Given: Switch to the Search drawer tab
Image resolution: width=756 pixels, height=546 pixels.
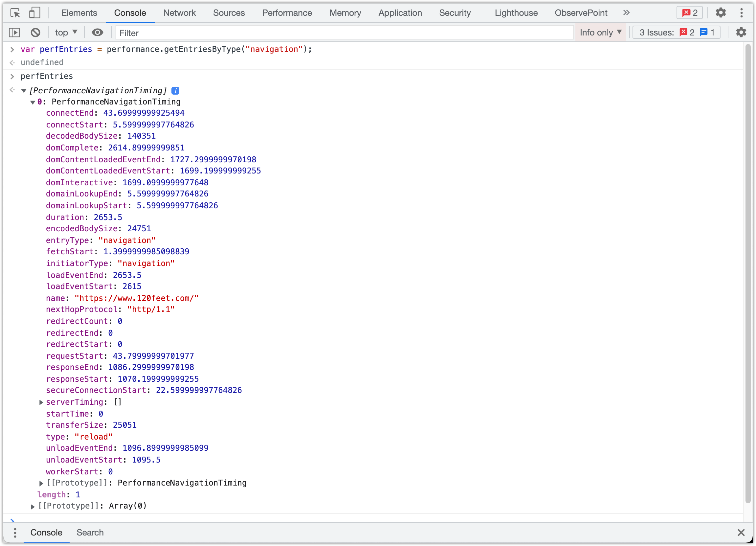Looking at the screenshot, I should pos(90,533).
